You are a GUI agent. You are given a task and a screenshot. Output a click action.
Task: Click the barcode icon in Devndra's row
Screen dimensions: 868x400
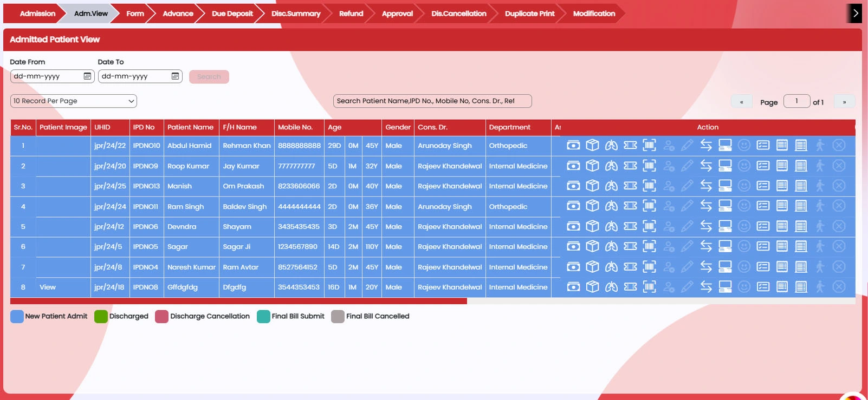(649, 226)
